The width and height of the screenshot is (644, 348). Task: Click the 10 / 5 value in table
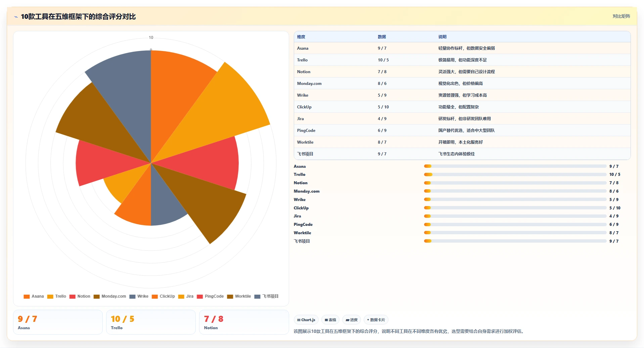point(383,60)
